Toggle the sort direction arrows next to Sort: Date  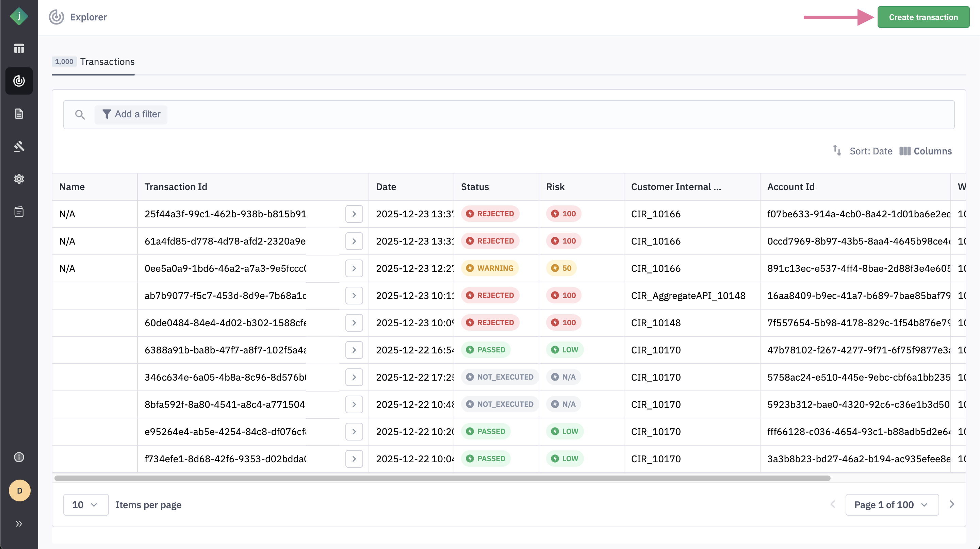pos(837,151)
